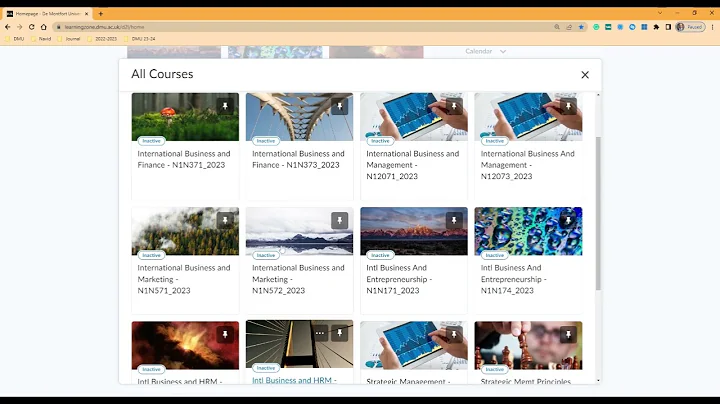Pin International Business and Marketing N1N572_2023 course
The height and width of the screenshot is (404, 720).
[x=339, y=220]
